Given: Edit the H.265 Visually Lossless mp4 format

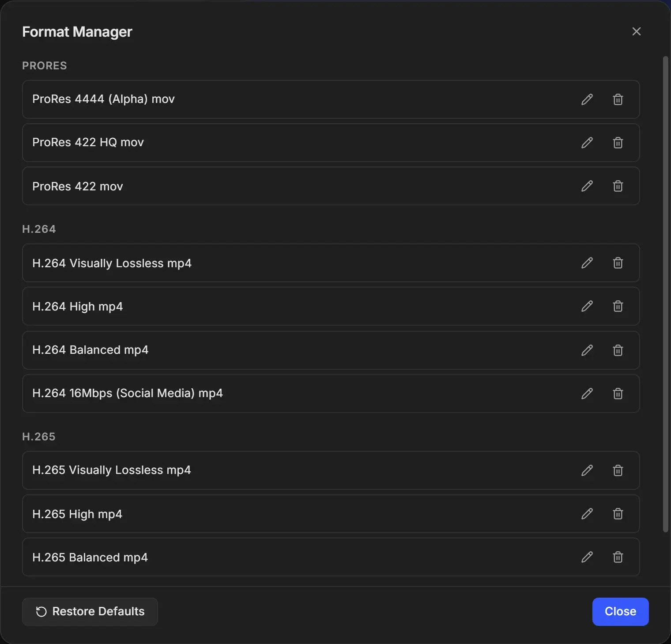Looking at the screenshot, I should [x=587, y=470].
